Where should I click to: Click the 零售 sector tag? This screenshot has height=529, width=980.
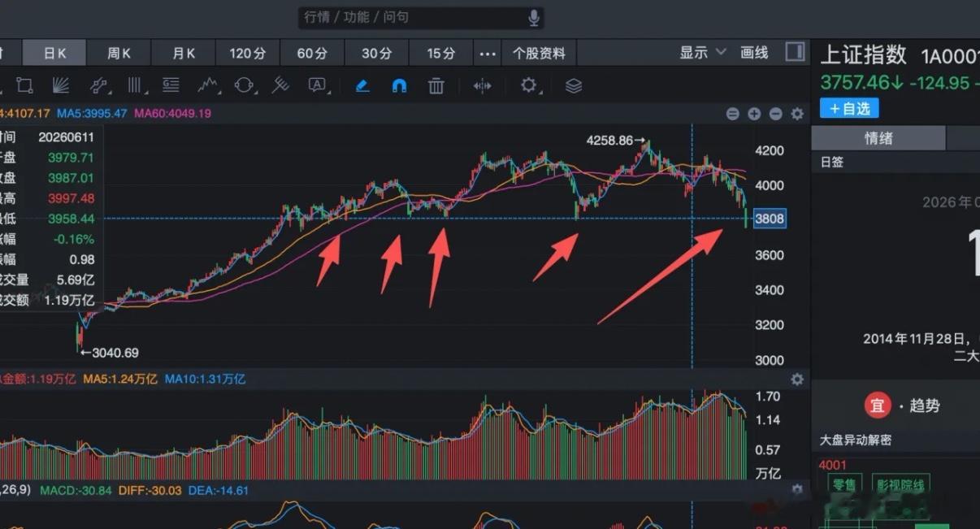click(x=846, y=485)
